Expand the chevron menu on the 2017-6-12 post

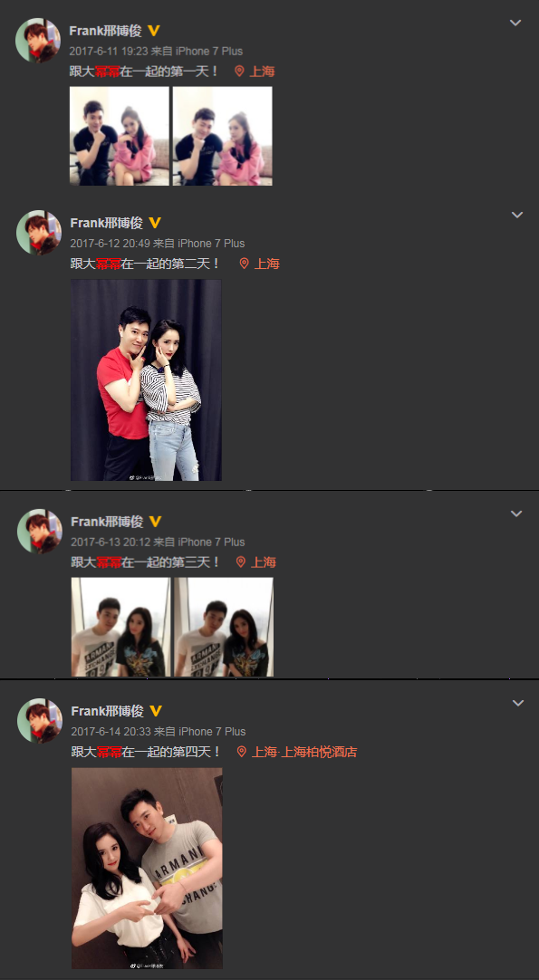517,215
